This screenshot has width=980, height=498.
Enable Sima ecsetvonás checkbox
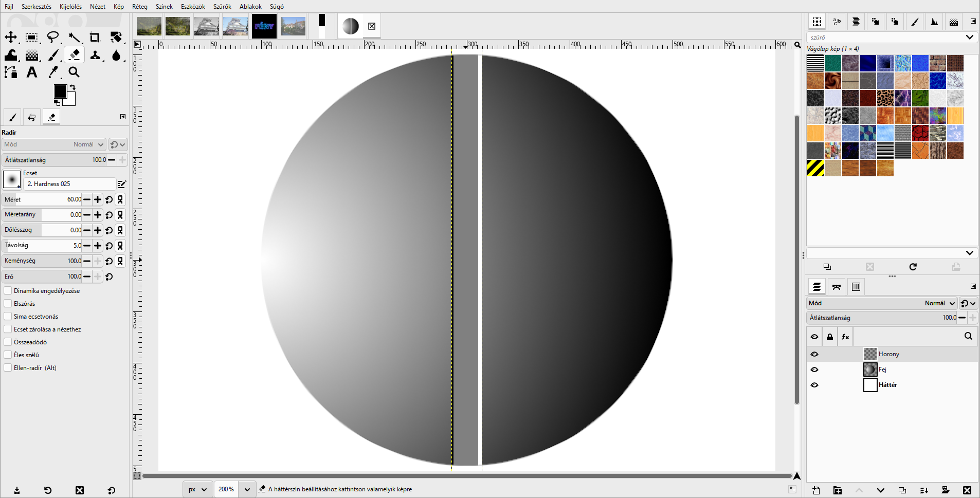point(8,316)
